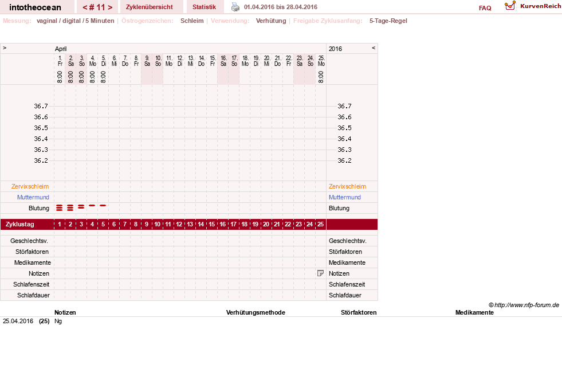
Task: Click the medium bleeding marker on day 3
Action: (81, 206)
